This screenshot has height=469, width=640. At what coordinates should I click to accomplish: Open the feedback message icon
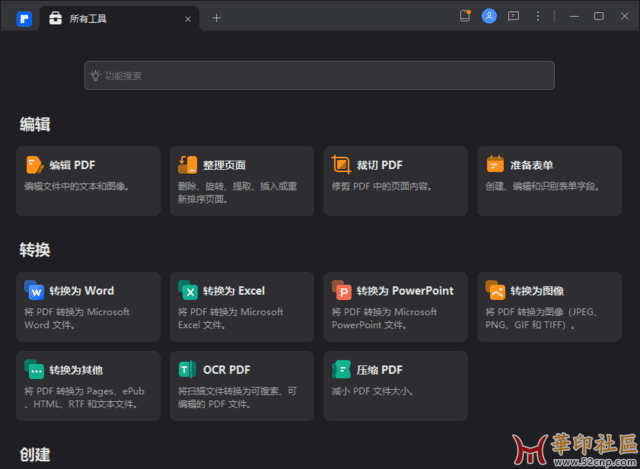click(514, 16)
